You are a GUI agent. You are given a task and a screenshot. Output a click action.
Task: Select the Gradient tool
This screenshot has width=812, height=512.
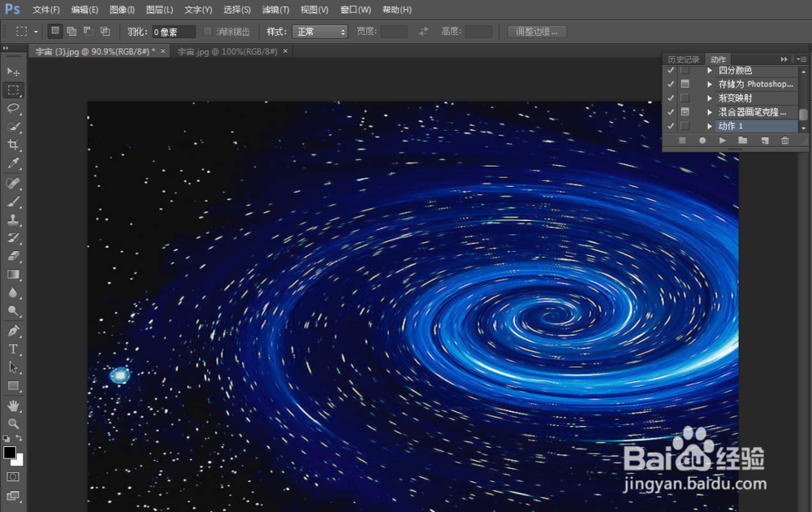click(13, 275)
